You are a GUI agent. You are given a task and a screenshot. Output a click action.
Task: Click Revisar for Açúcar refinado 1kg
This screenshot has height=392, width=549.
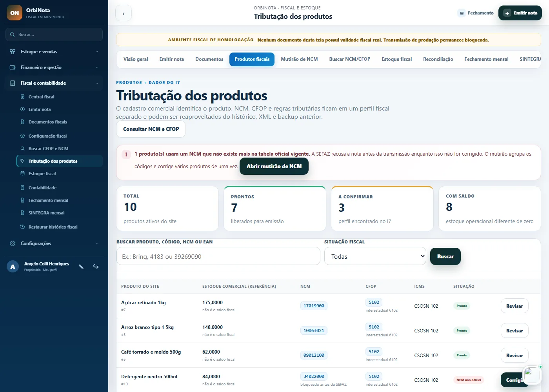point(514,306)
